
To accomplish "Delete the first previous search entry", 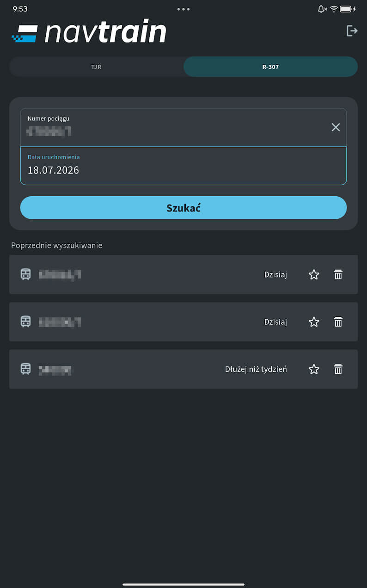I will [x=338, y=275].
